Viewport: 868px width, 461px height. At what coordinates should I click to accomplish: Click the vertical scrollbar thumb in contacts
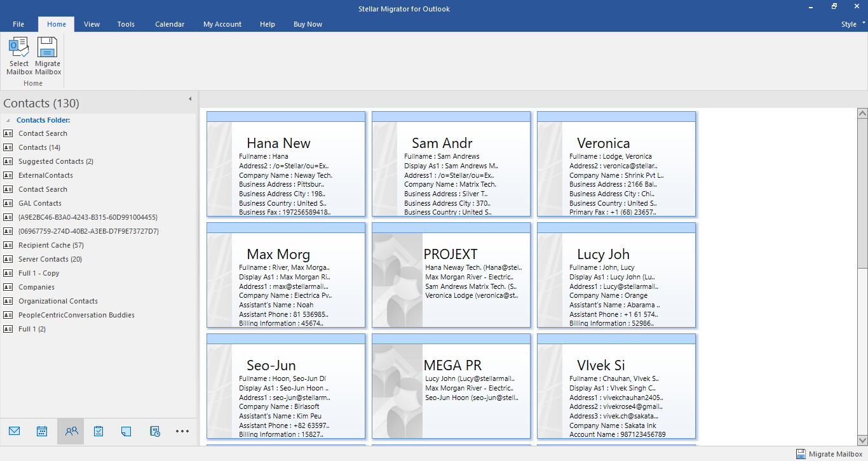[862, 193]
